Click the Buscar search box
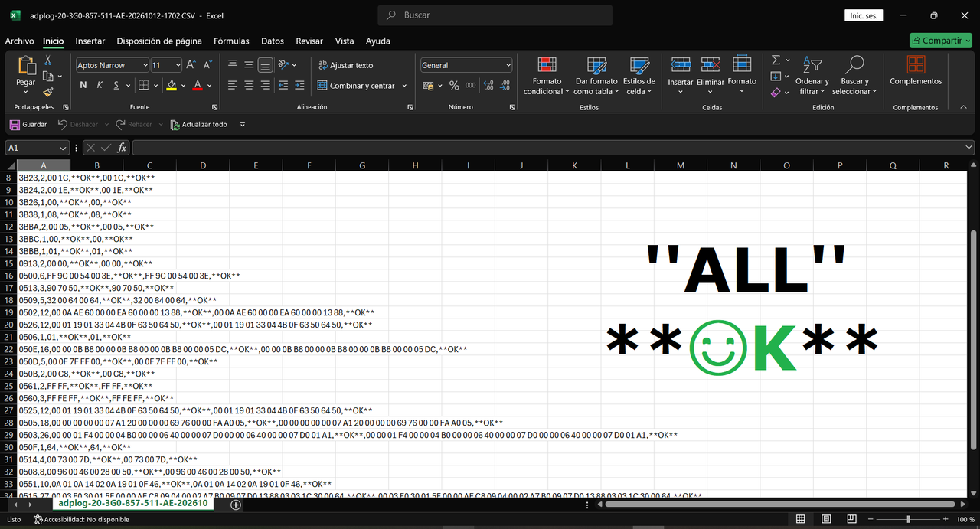980x529 pixels. point(495,15)
